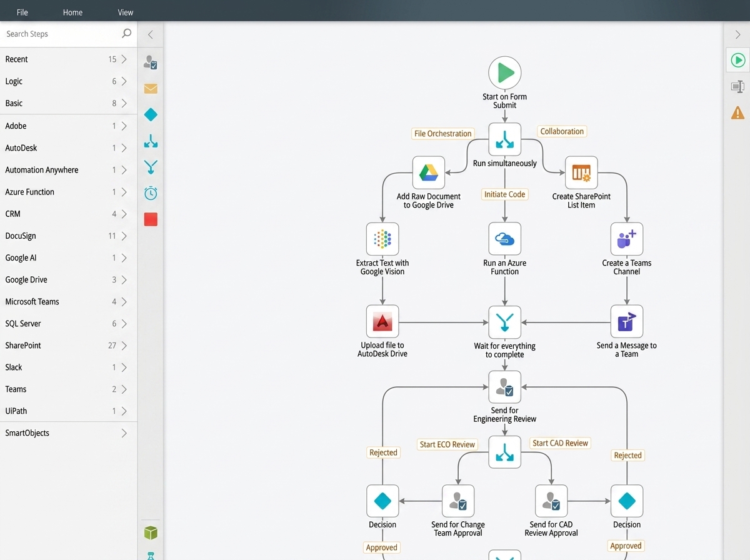Image resolution: width=750 pixels, height=560 pixels.
Task: Select the split arrows icon in favorites bar
Action: pos(151,141)
